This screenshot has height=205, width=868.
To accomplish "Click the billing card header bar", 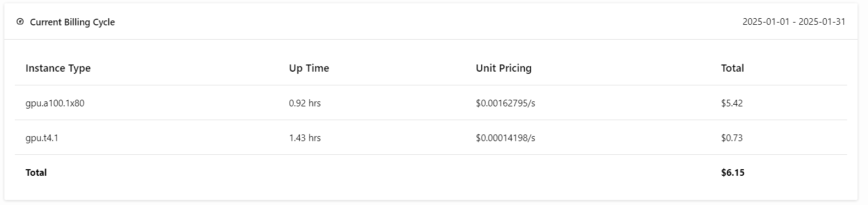I will coord(431,22).
